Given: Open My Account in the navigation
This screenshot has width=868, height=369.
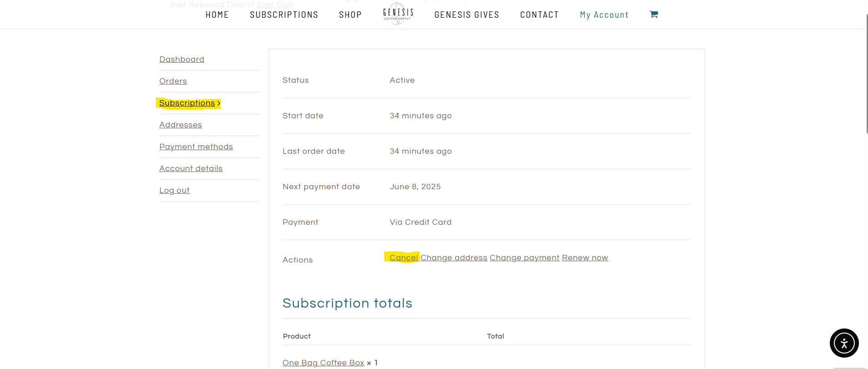Looking at the screenshot, I should point(604,15).
